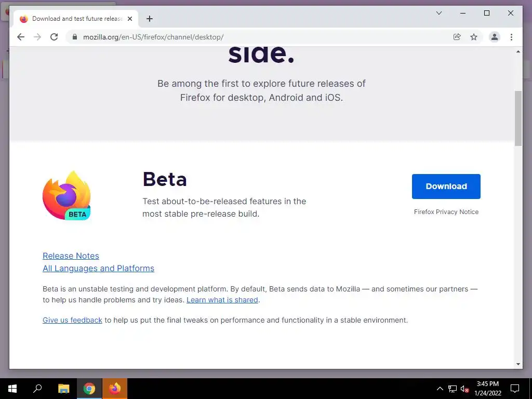Follow the Give us feedback link
This screenshot has height=399, width=532.
[x=72, y=320]
